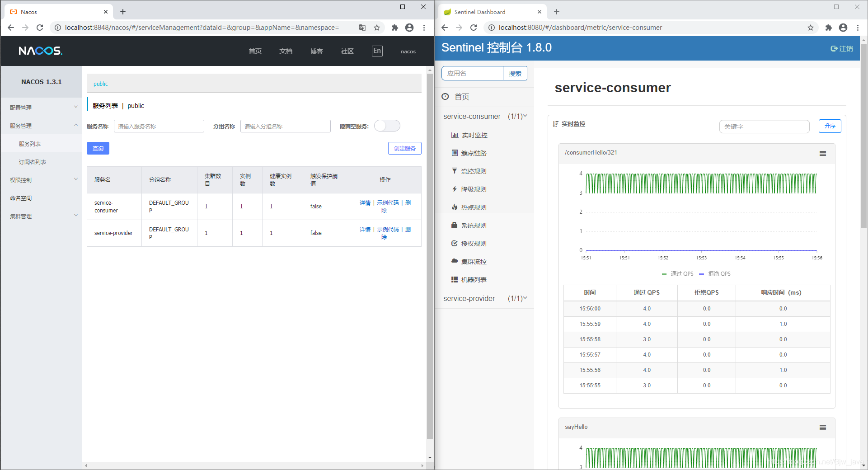Open 机器列表 machine list menu
This screenshot has width=868, height=470.
tap(469, 280)
